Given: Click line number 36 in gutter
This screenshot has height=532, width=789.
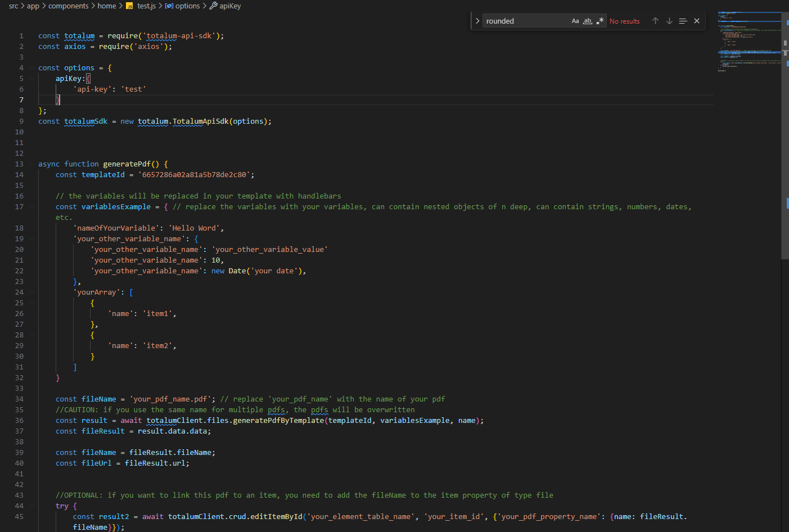Looking at the screenshot, I should coord(19,421).
